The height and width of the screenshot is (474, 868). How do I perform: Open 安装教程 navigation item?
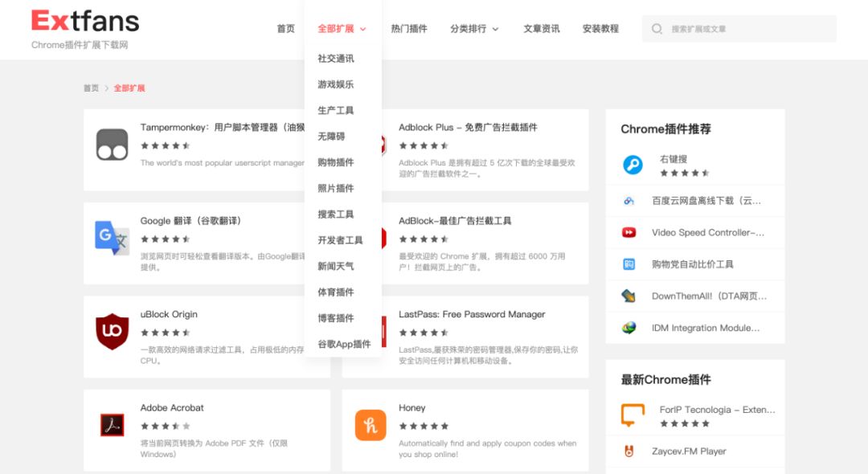click(600, 29)
